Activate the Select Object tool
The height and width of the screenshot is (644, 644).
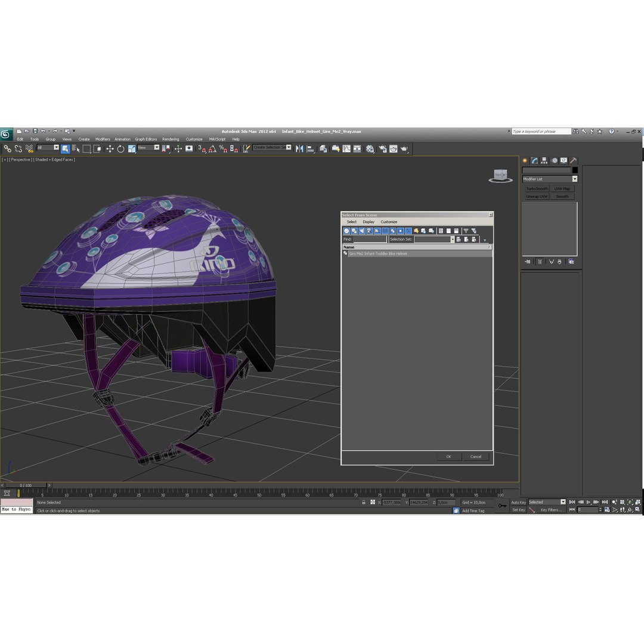(66, 148)
